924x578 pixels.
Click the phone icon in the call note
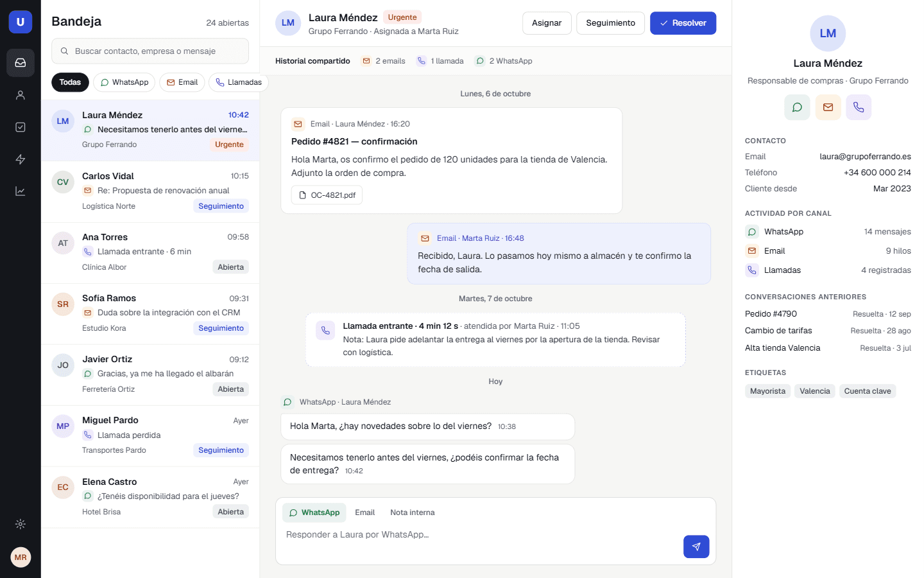325,331
